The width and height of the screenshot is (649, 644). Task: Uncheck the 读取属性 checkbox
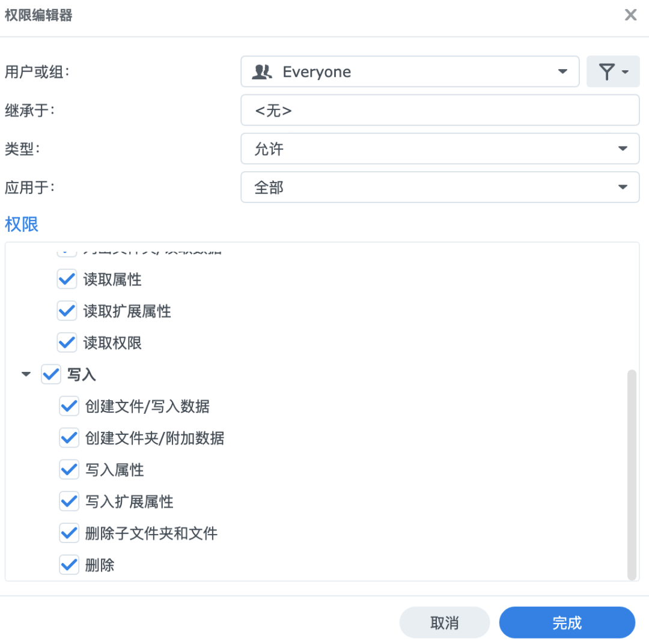click(x=67, y=279)
